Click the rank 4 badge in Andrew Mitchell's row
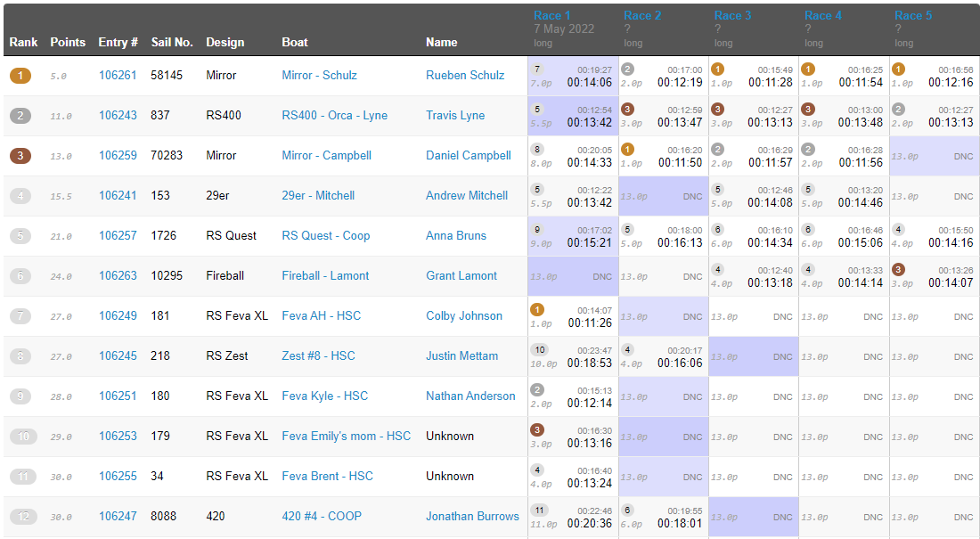 [20, 196]
